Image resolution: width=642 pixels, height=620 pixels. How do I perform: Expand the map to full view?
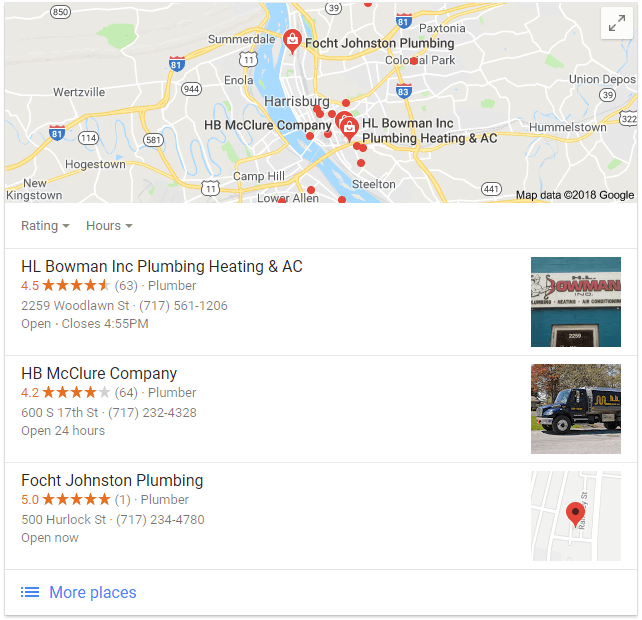click(x=617, y=23)
